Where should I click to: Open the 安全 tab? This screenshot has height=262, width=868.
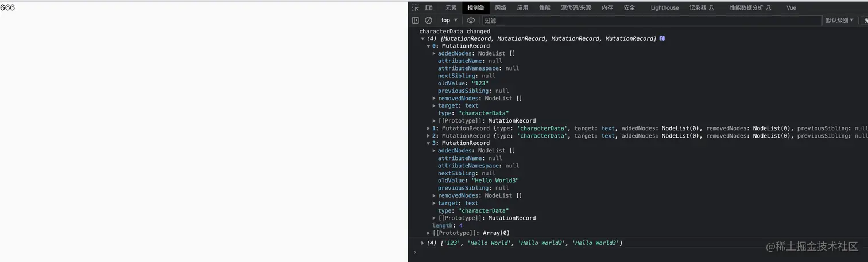click(630, 7)
